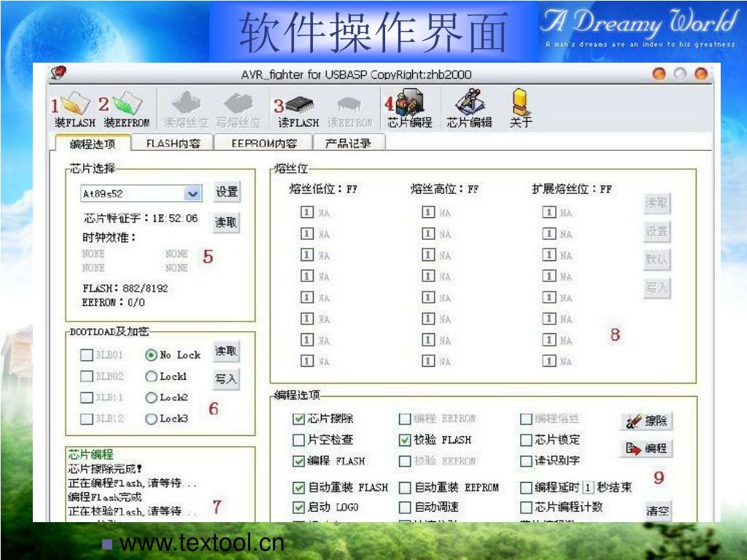Click the 编程 program button with arrow icon
747x560 pixels.
646,448
